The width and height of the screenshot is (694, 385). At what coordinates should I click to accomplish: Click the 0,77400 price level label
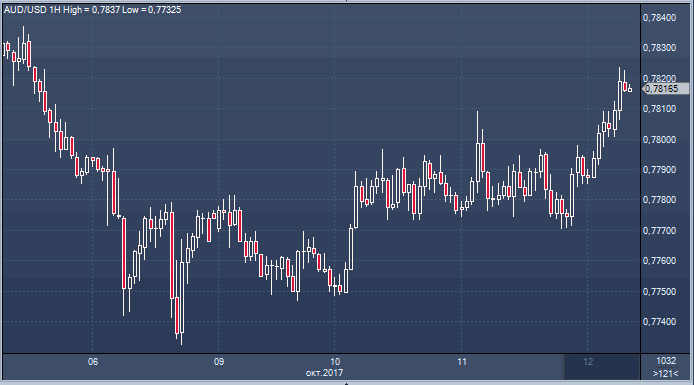[x=659, y=322]
